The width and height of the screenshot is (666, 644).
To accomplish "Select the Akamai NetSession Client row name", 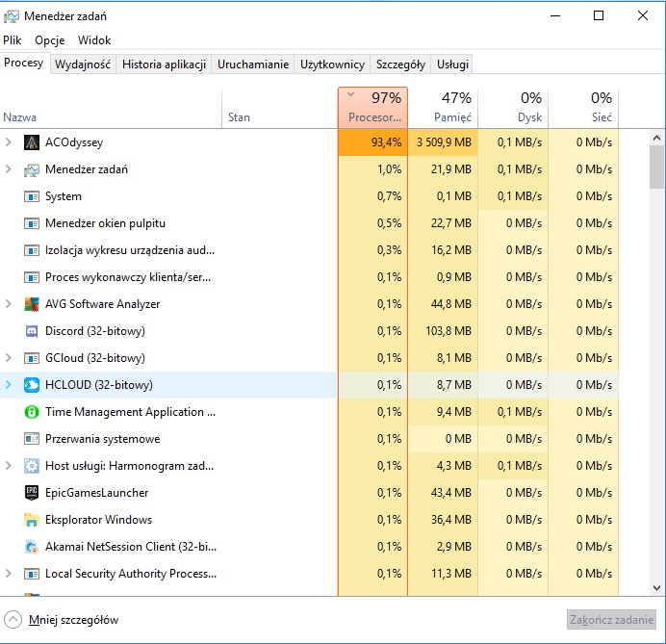I will tap(131, 547).
